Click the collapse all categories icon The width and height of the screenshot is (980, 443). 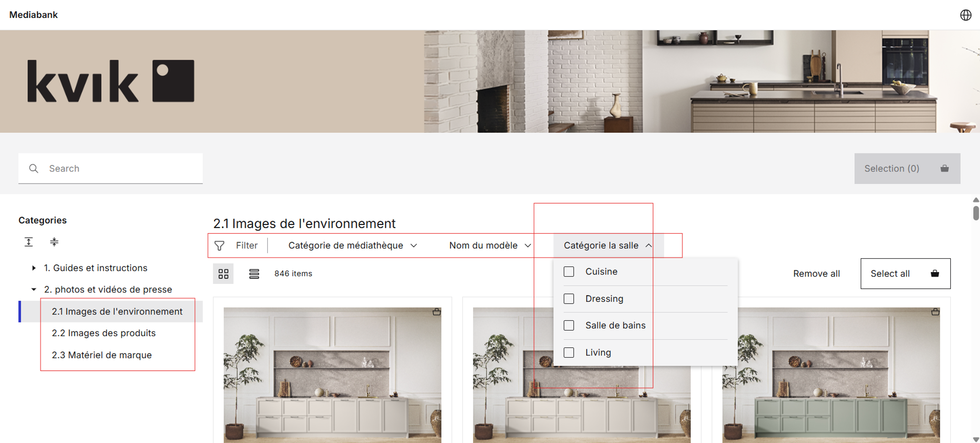point(54,242)
